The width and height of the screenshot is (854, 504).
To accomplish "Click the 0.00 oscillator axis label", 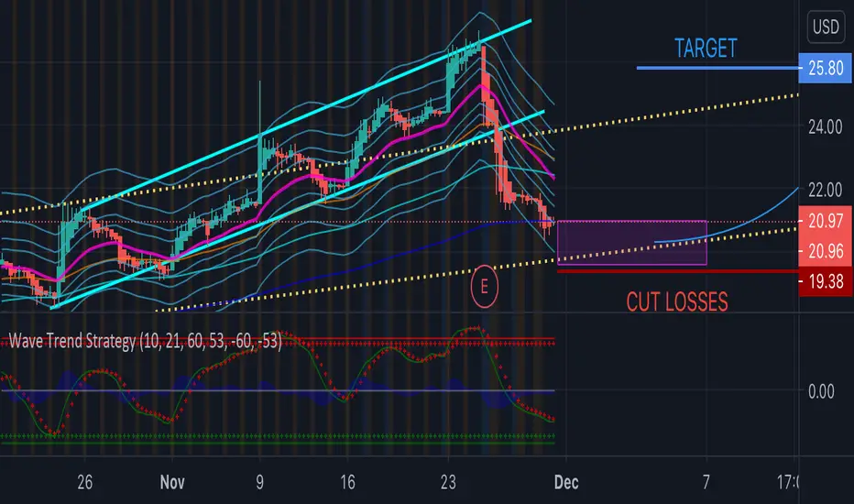I will point(821,391).
